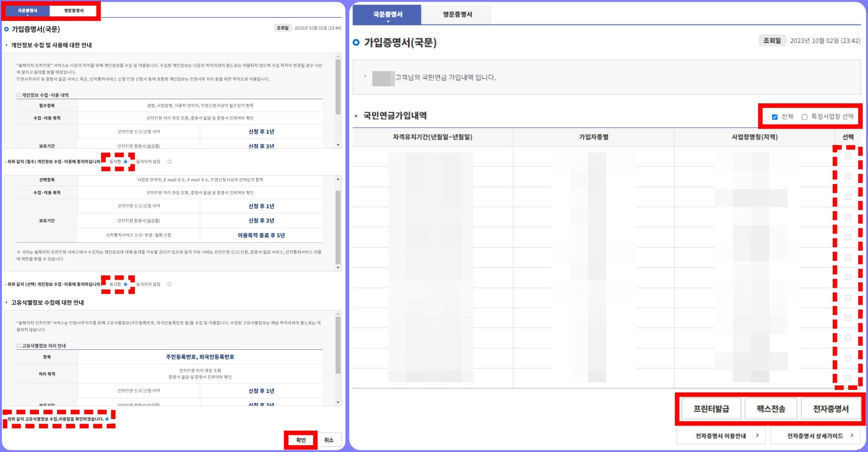
Task: Click scroll-up arrow of 선택항목 consent box
Action: (x=338, y=179)
